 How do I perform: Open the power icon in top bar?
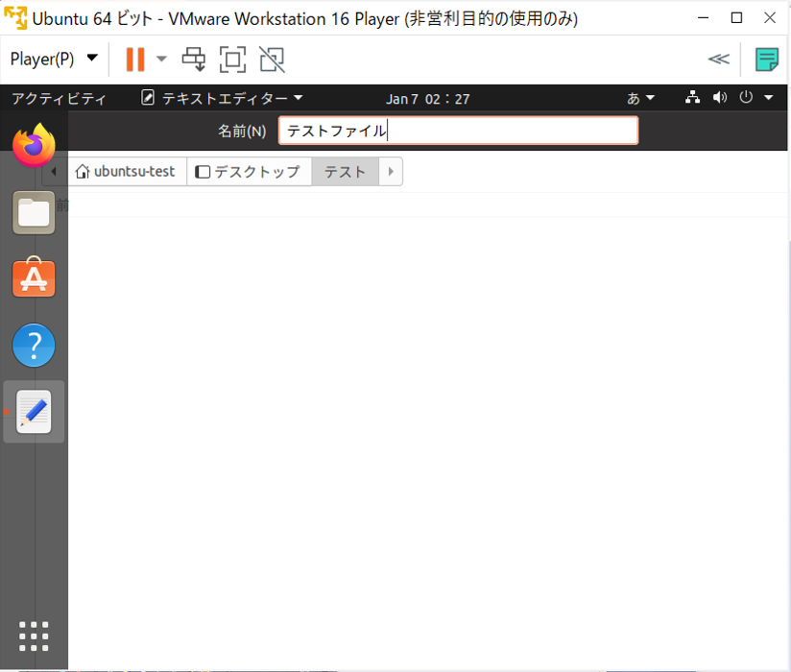(x=746, y=97)
